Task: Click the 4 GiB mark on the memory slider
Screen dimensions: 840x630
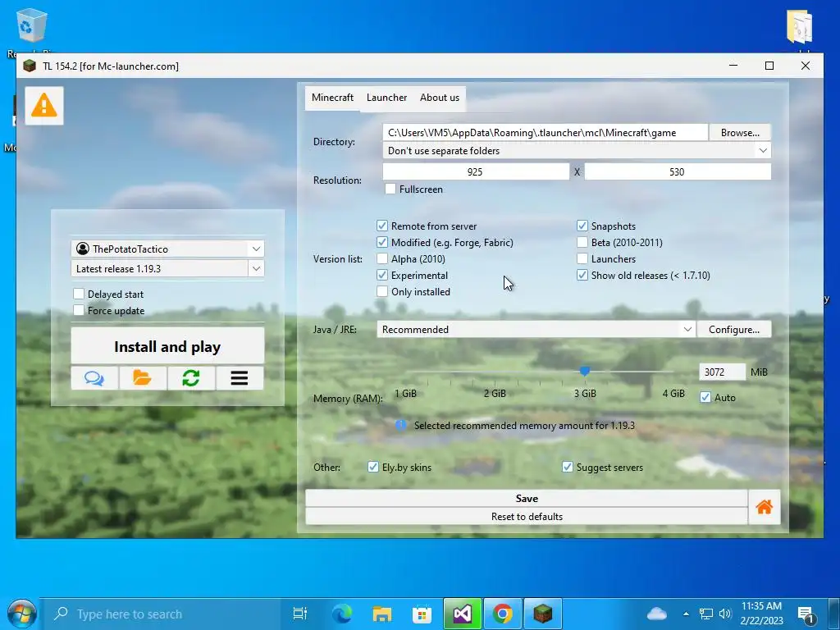Action: click(673, 393)
